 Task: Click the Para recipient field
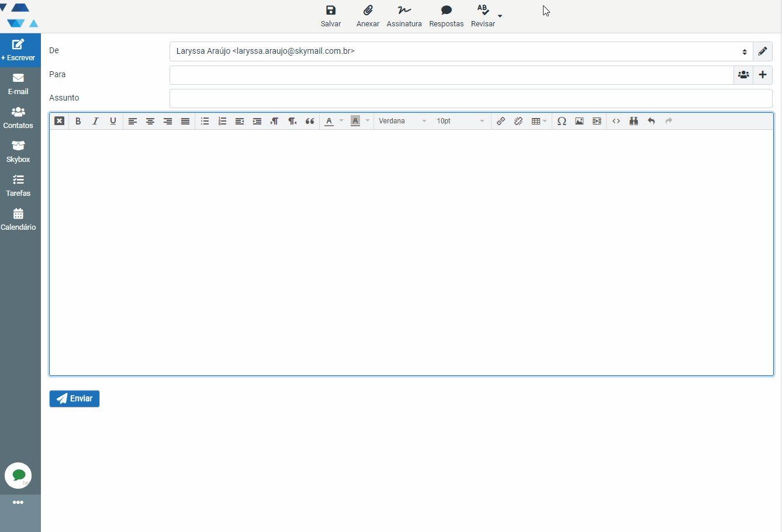coord(451,75)
